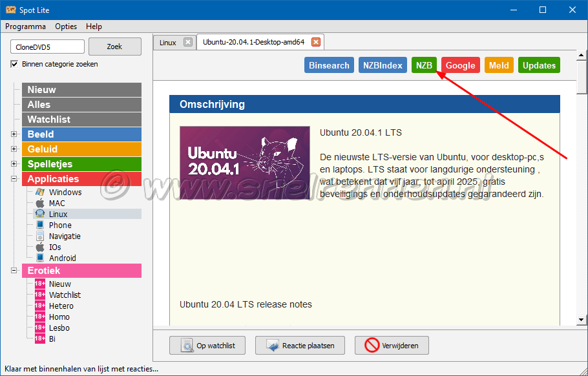
Task: Collapse the Erotiek category
Action: click(x=14, y=270)
